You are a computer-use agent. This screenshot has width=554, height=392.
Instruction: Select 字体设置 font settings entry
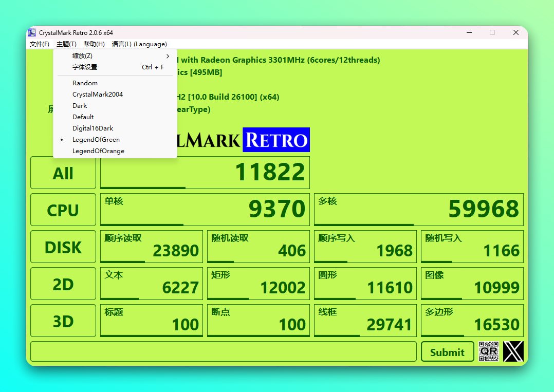tap(85, 67)
